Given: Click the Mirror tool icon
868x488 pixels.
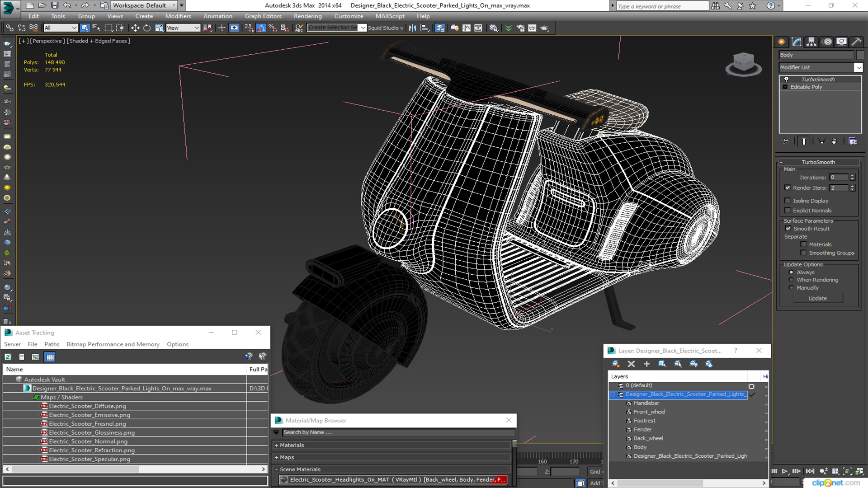Looking at the screenshot, I should pos(412,28).
